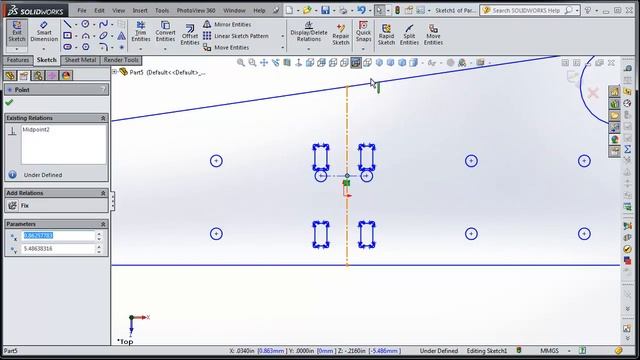Open the FeatureManager design tree tab

point(10,76)
